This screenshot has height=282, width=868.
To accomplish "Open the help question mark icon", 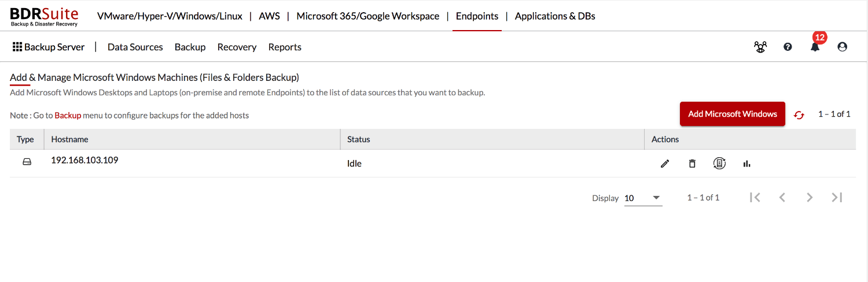I will tap(788, 47).
